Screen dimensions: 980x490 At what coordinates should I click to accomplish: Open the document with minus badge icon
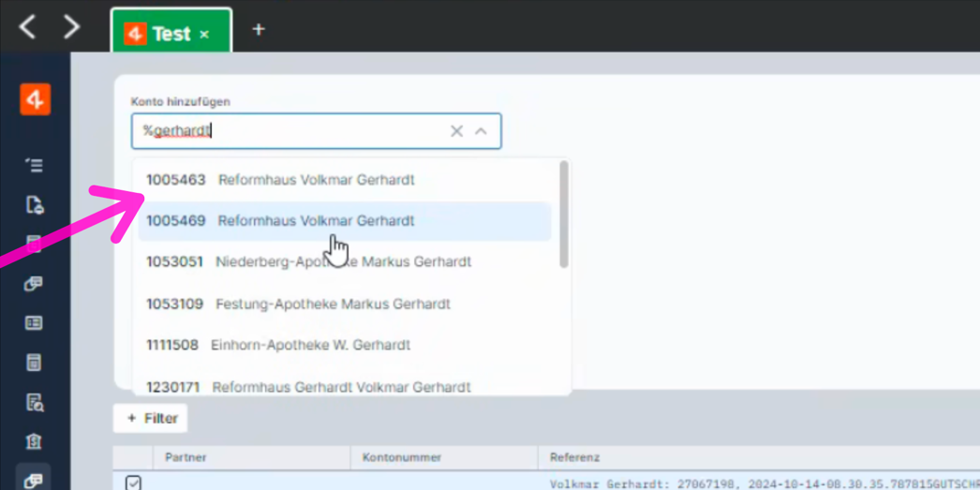35,204
